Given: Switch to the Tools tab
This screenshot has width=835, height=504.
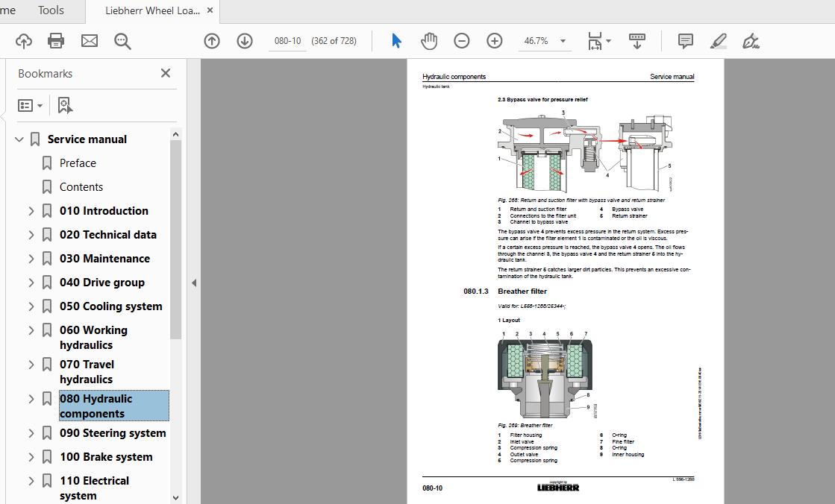Looking at the screenshot, I should 50,10.
